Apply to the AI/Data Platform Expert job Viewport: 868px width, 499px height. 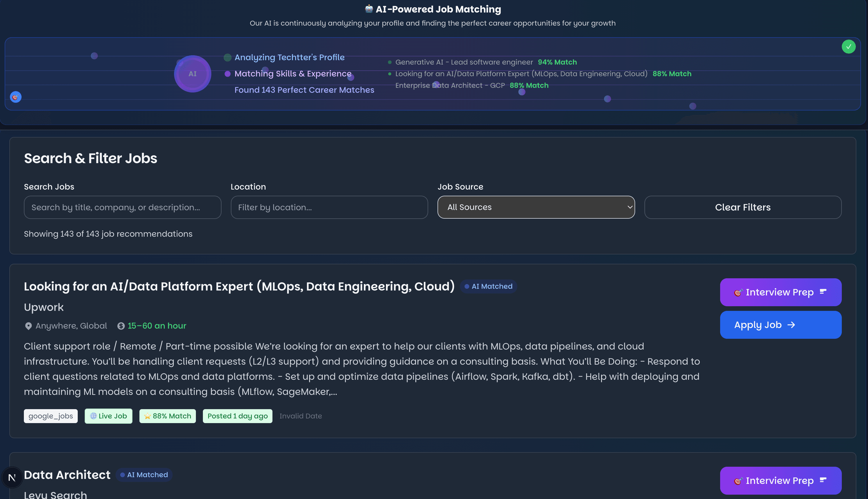point(781,325)
